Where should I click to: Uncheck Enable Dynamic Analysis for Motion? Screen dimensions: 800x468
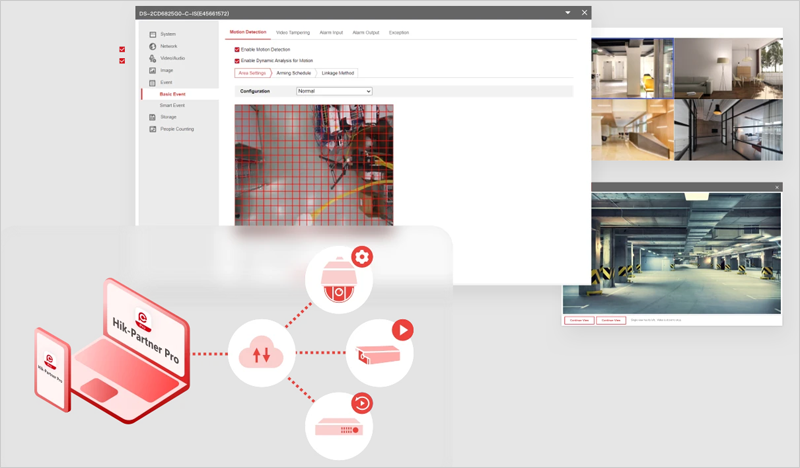tap(237, 61)
